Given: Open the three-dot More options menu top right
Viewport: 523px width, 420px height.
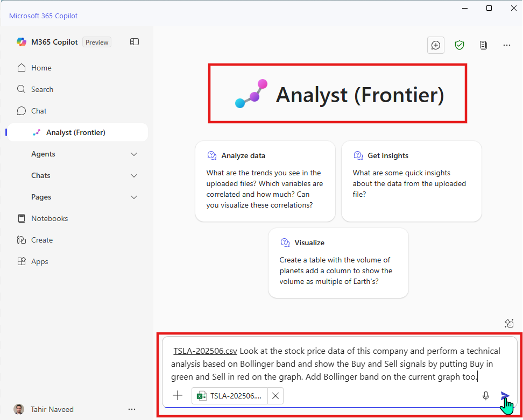Looking at the screenshot, I should coord(507,45).
